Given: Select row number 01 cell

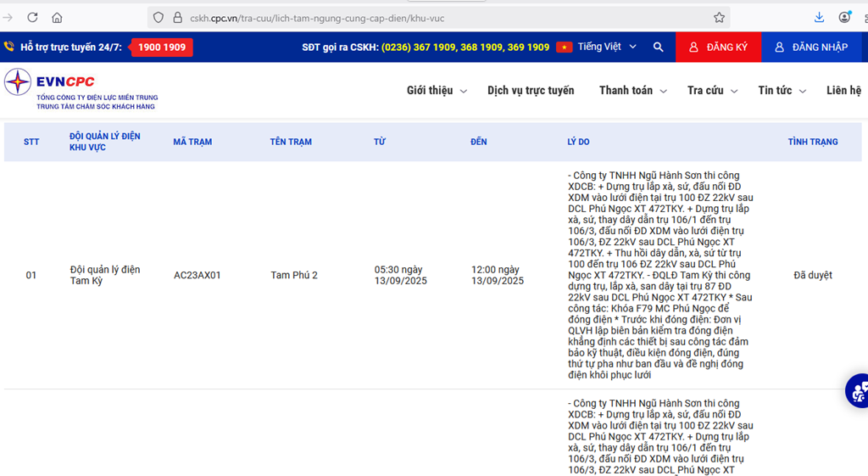Looking at the screenshot, I should [31, 275].
